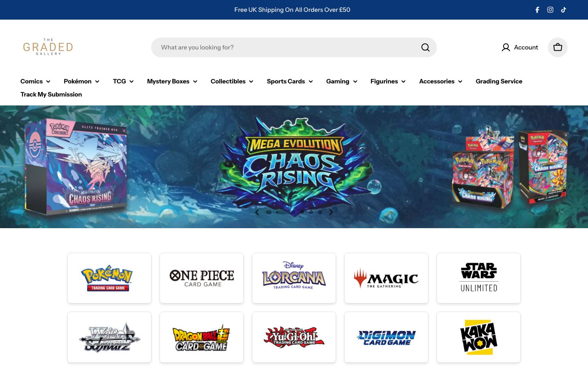The width and height of the screenshot is (588, 368).
Task: Expand the Pokémon menu chevron
Action: coord(97,82)
